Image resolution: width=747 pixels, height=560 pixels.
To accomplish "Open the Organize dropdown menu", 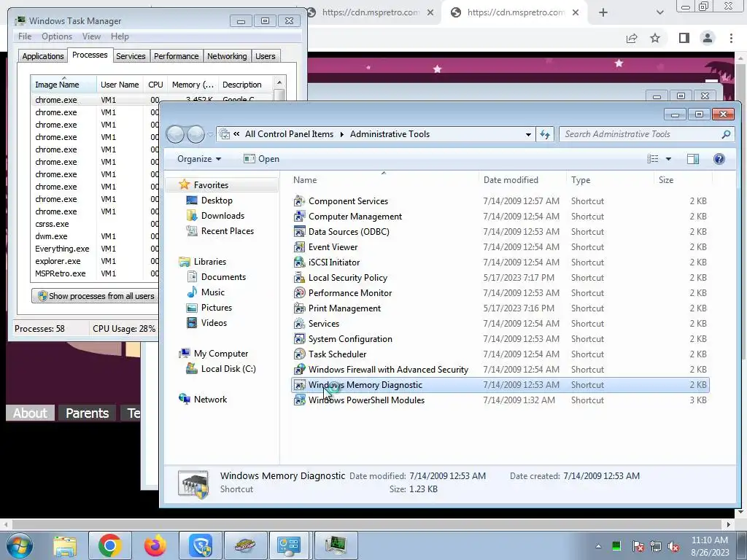I will [198, 159].
